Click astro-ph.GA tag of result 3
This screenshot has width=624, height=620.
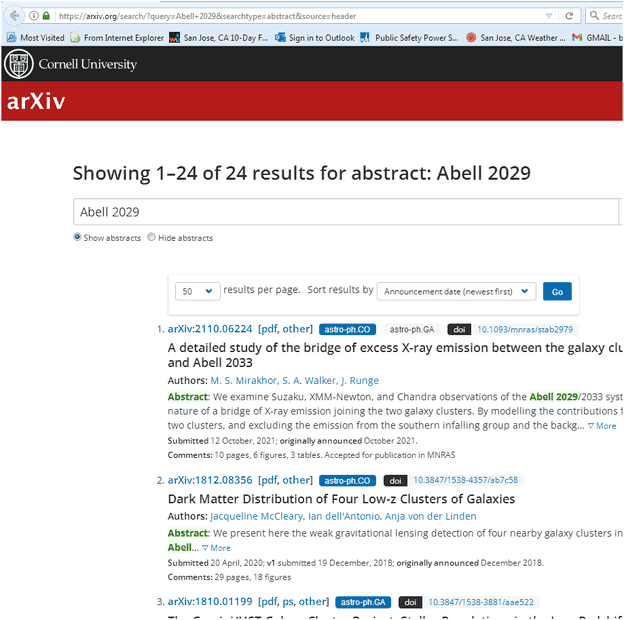pyautogui.click(x=363, y=602)
